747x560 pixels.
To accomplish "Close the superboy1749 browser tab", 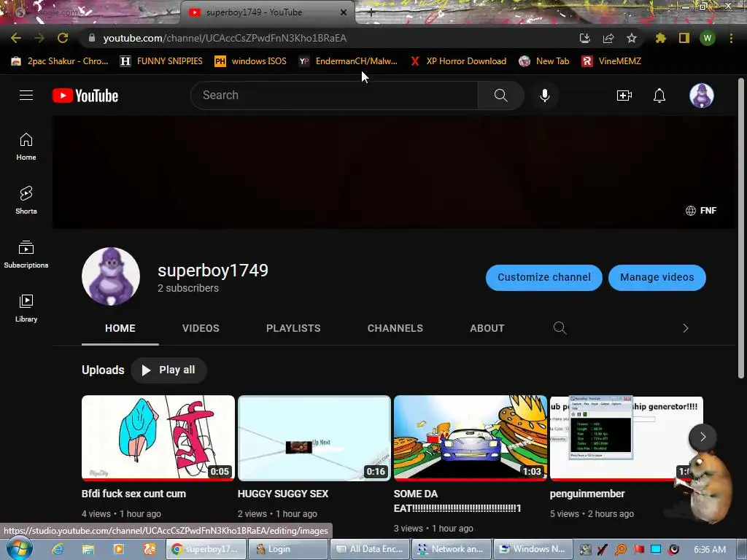I will tap(344, 12).
